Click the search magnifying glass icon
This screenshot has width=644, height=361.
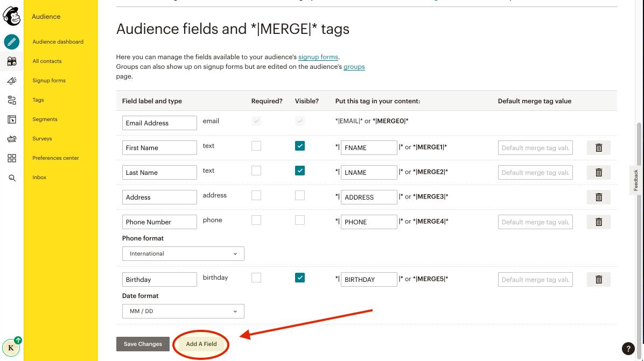pyautogui.click(x=11, y=178)
